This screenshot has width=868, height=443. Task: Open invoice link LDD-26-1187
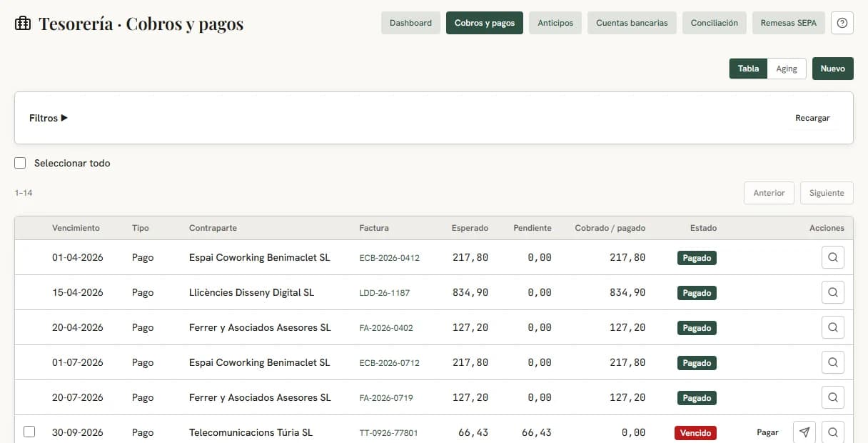pyautogui.click(x=385, y=293)
